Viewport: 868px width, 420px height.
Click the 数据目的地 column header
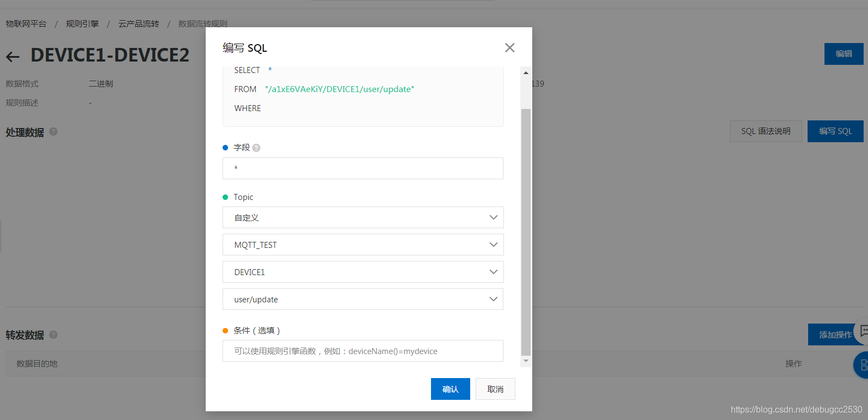click(x=37, y=363)
